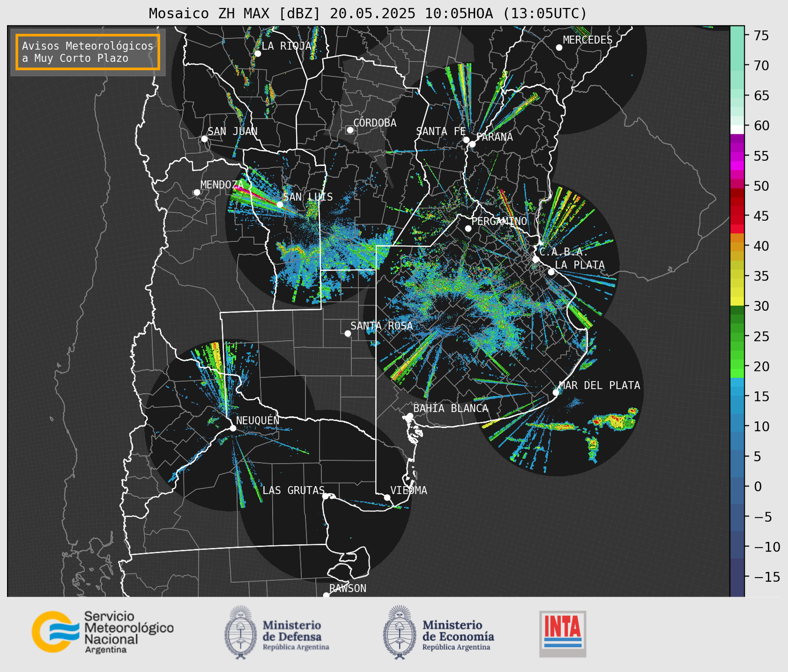Click the 60 dBZ white band on color scale

coord(737,129)
